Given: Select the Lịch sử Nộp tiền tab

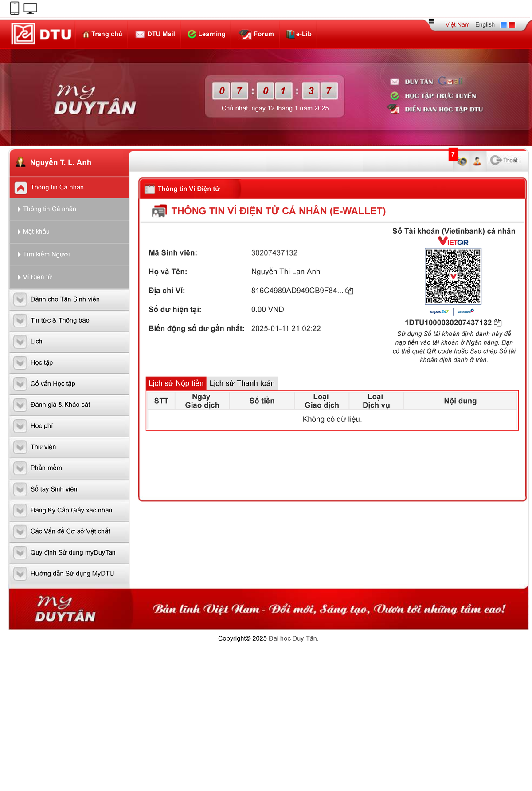Looking at the screenshot, I should tap(176, 383).
